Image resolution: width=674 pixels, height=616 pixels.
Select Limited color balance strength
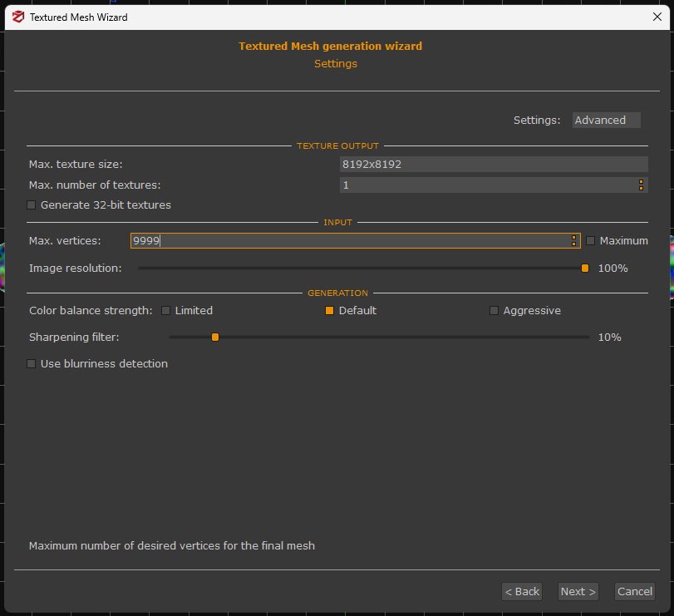click(x=166, y=311)
